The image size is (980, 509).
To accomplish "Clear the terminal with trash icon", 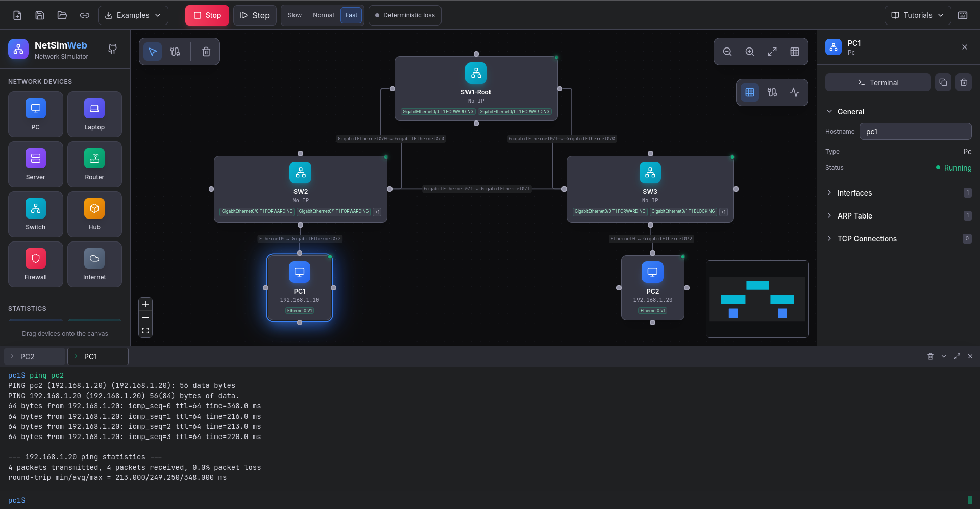I will (x=930, y=356).
